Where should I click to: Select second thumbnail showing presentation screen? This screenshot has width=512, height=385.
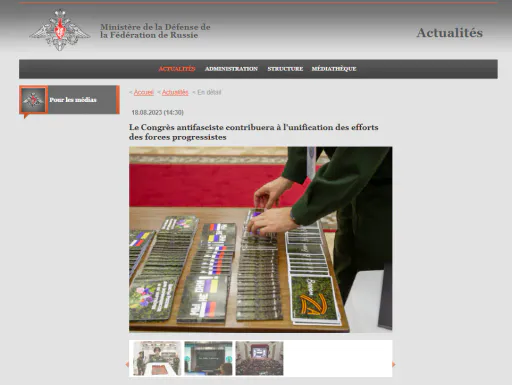pyautogui.click(x=208, y=358)
